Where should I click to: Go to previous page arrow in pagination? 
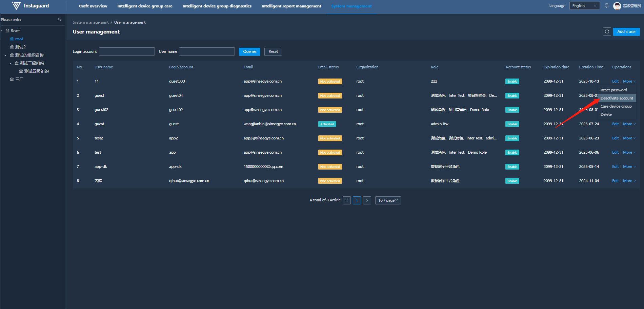(346, 200)
